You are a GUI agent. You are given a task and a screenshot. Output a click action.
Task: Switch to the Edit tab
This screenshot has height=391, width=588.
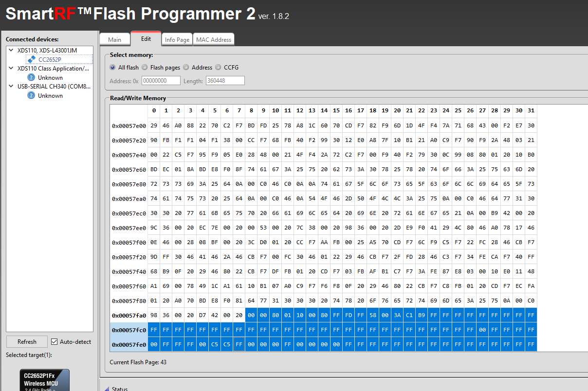point(146,38)
